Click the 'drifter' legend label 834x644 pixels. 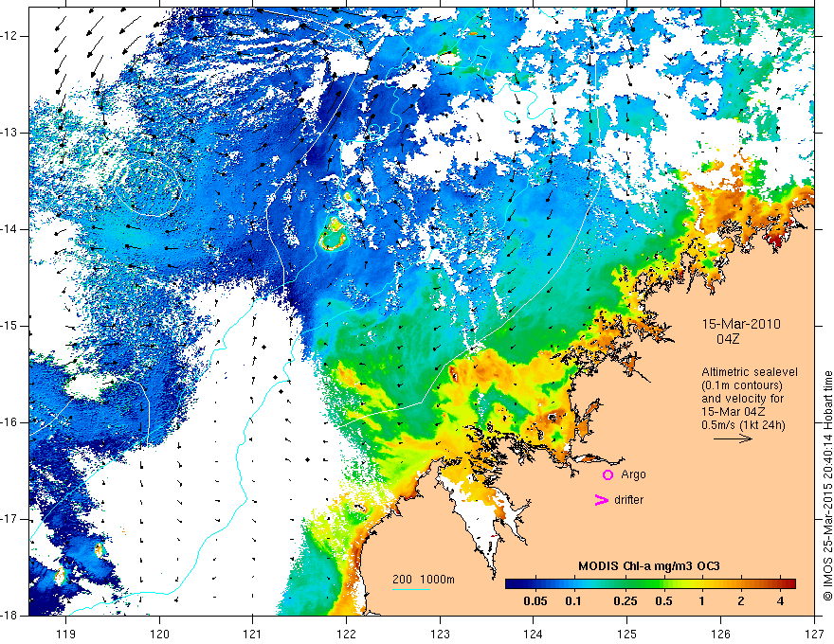click(x=628, y=500)
